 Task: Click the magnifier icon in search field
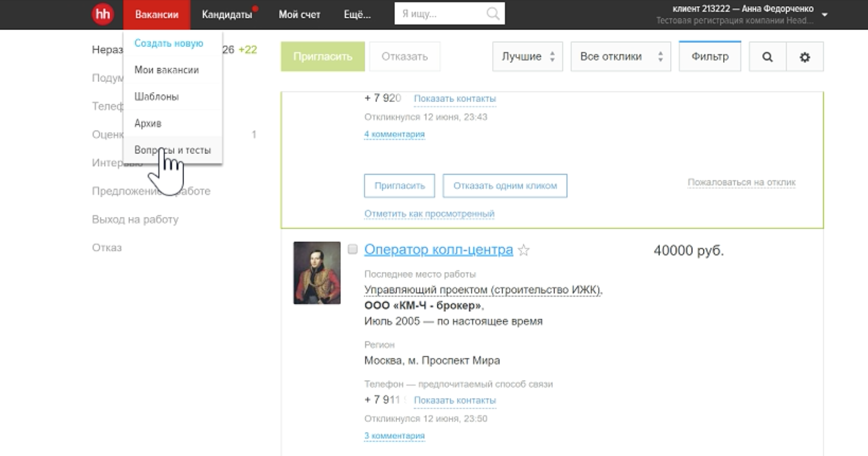pyautogui.click(x=493, y=14)
